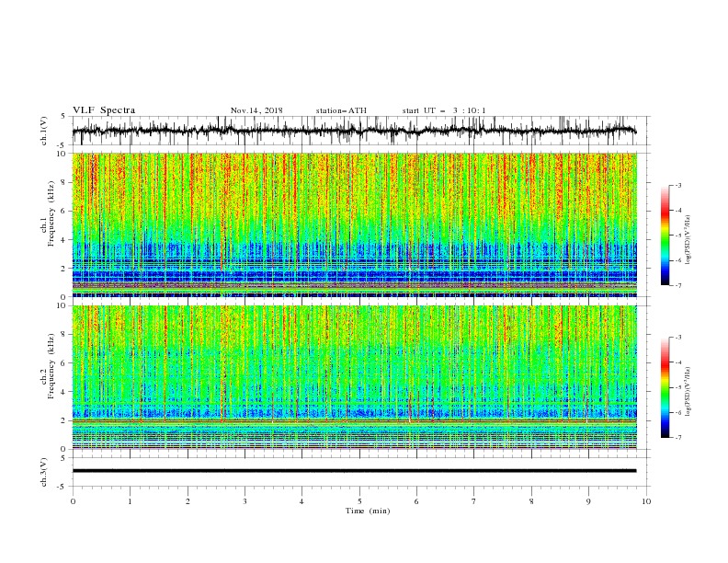Select the lower colorbar log(PSD) label

688,391
